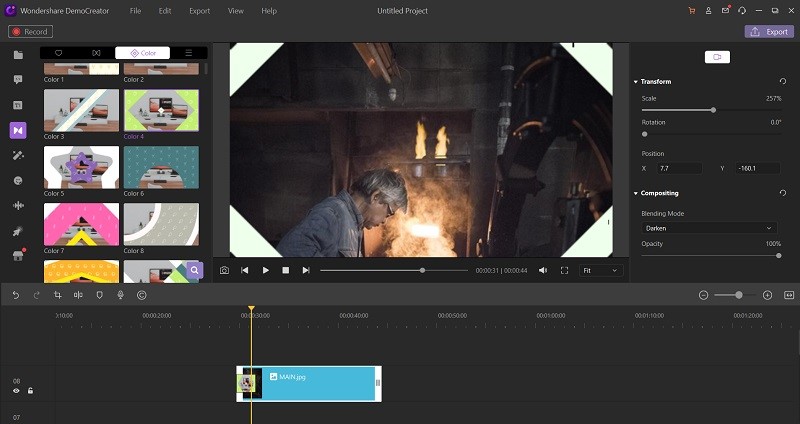Screen dimensions: 800x424
Task: Play the preview
Action: [x=265, y=270]
